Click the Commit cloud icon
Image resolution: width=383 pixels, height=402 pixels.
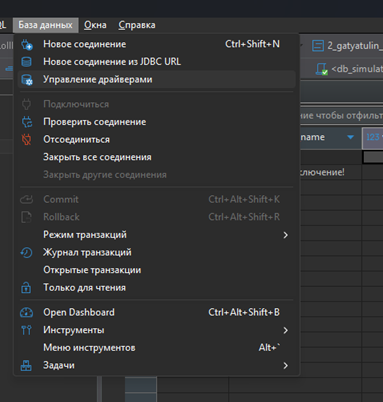(26, 199)
